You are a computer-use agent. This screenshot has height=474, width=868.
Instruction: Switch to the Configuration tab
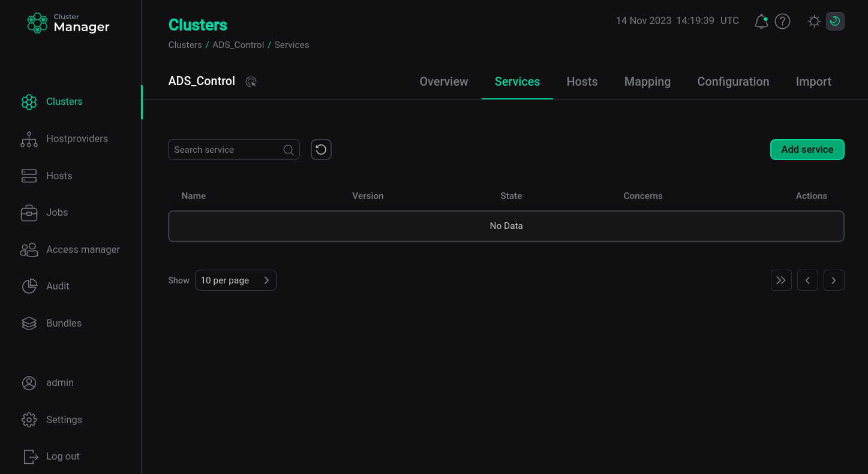point(733,82)
